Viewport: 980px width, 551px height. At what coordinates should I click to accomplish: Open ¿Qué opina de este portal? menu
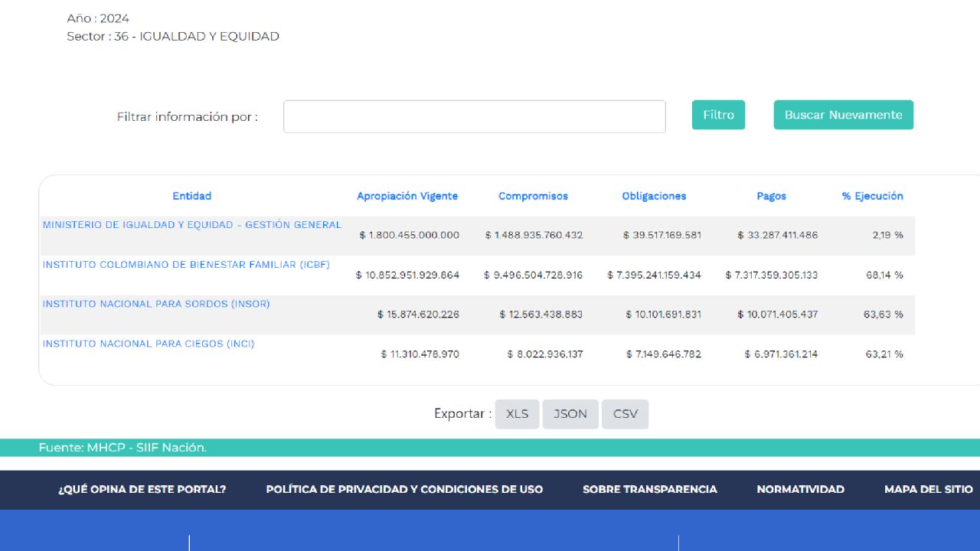pos(142,490)
